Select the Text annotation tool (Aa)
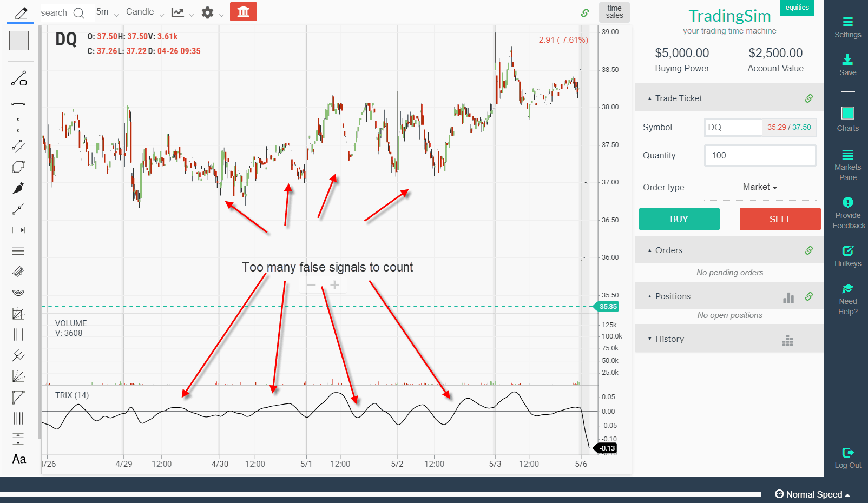The image size is (868, 503). tap(19, 459)
